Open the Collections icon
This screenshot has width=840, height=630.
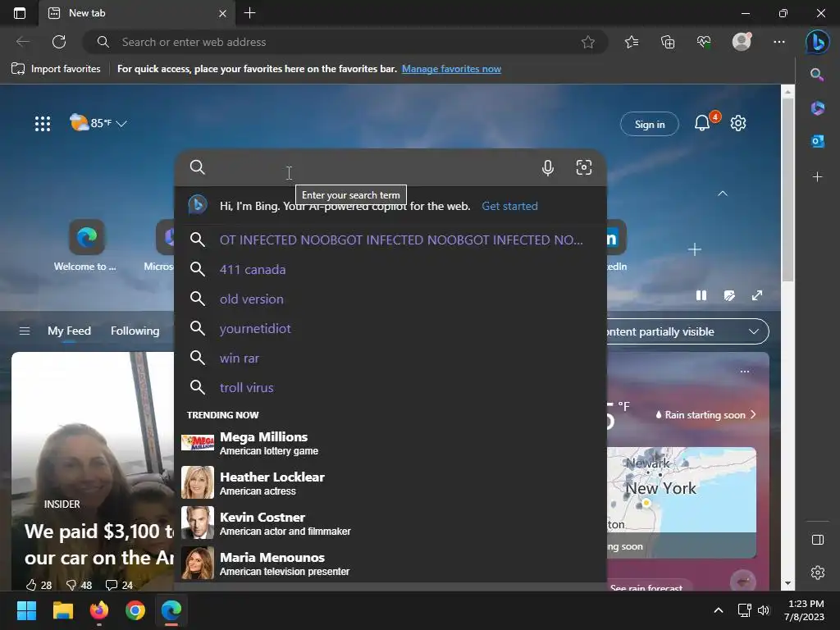click(668, 42)
